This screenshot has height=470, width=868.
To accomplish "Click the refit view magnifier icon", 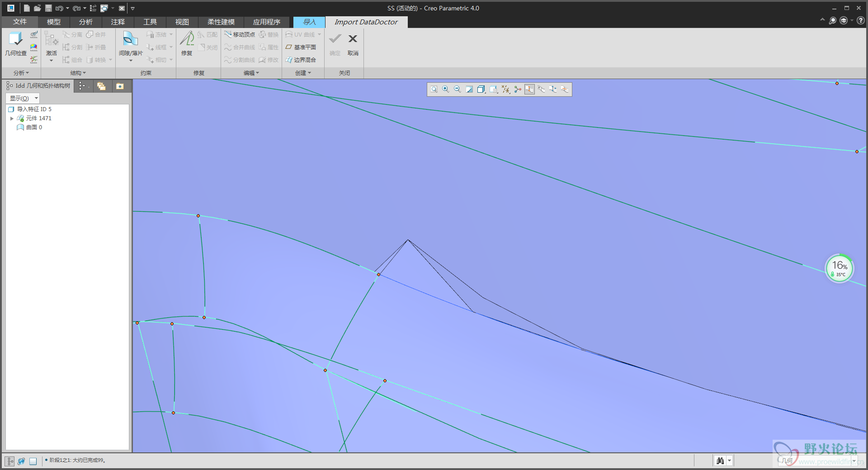I will (x=434, y=89).
